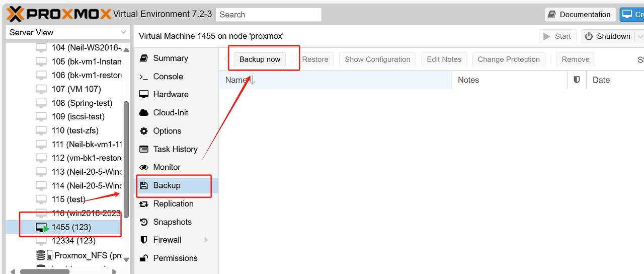The width and height of the screenshot is (644, 274).
Task: Click the Task History list icon
Action: pyautogui.click(x=144, y=149)
